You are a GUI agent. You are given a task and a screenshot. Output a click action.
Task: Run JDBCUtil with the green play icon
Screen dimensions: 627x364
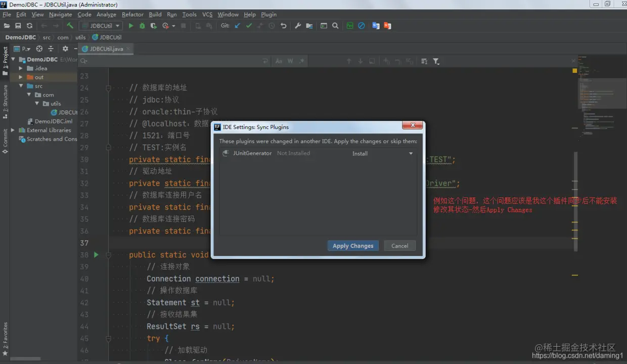point(131,26)
